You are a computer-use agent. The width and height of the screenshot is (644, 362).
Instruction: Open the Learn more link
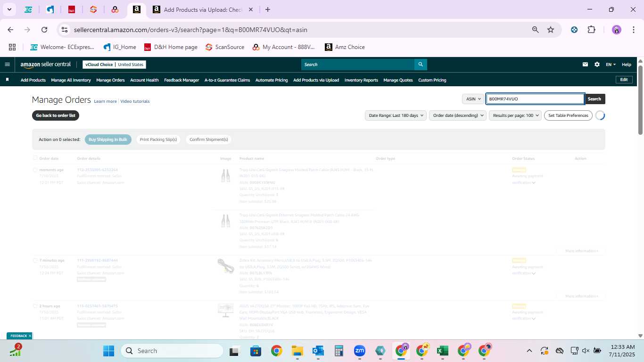[x=105, y=101]
